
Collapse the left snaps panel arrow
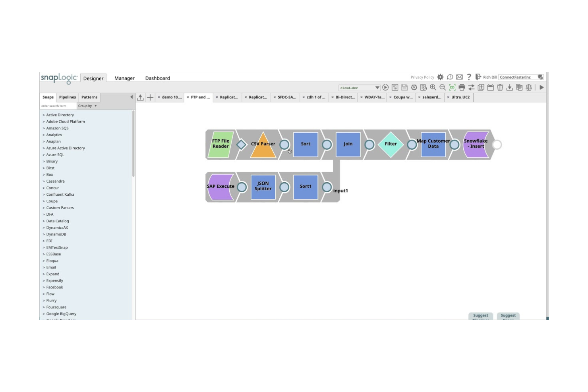pos(132,97)
